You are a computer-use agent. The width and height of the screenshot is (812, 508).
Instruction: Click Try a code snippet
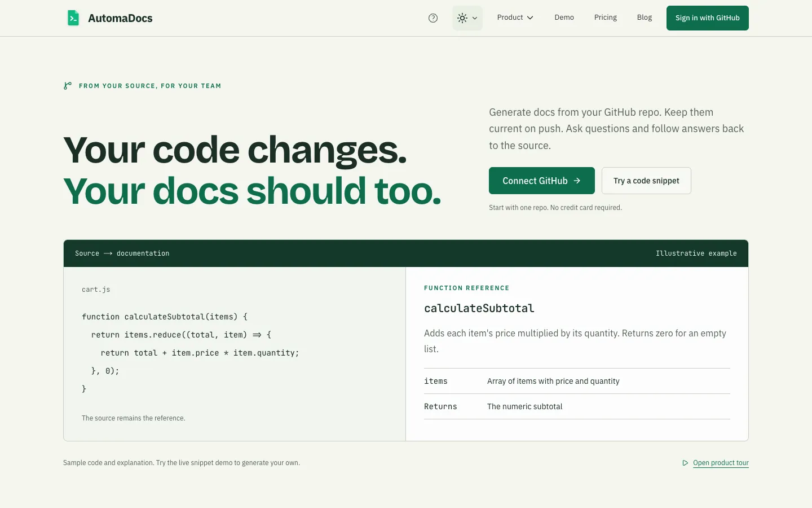point(646,181)
